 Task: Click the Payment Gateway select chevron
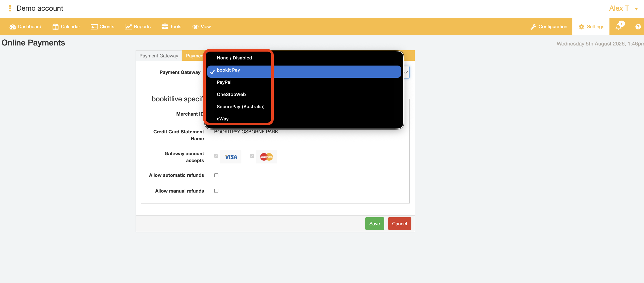(406, 72)
